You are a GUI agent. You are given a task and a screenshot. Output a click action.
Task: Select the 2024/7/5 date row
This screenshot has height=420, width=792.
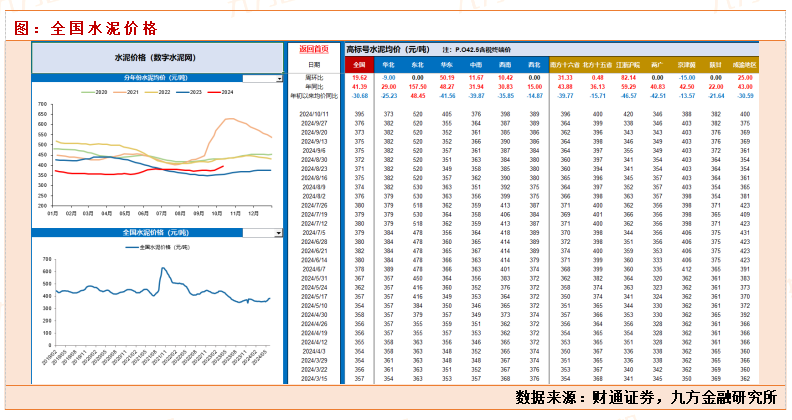(314, 233)
